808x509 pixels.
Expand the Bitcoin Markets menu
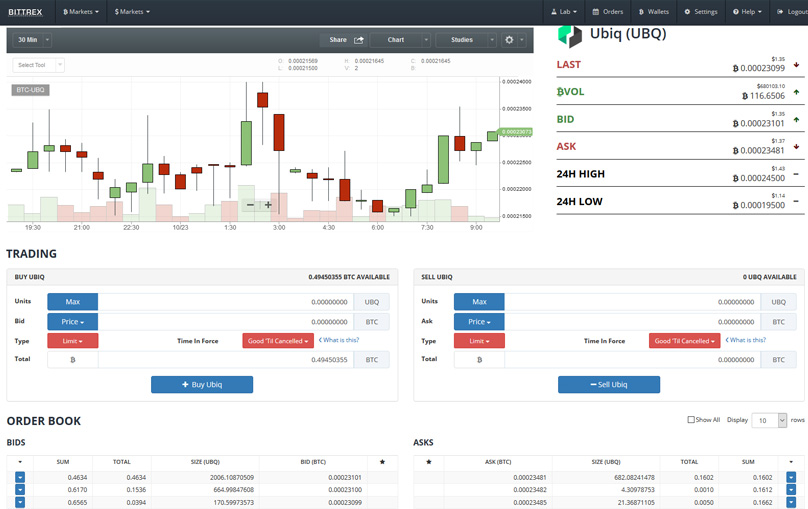click(x=81, y=12)
